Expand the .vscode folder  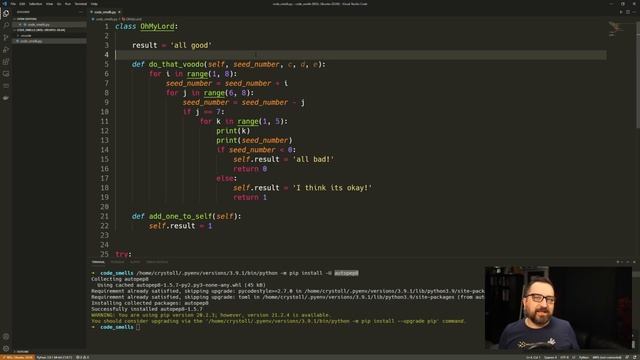tap(49, 36)
